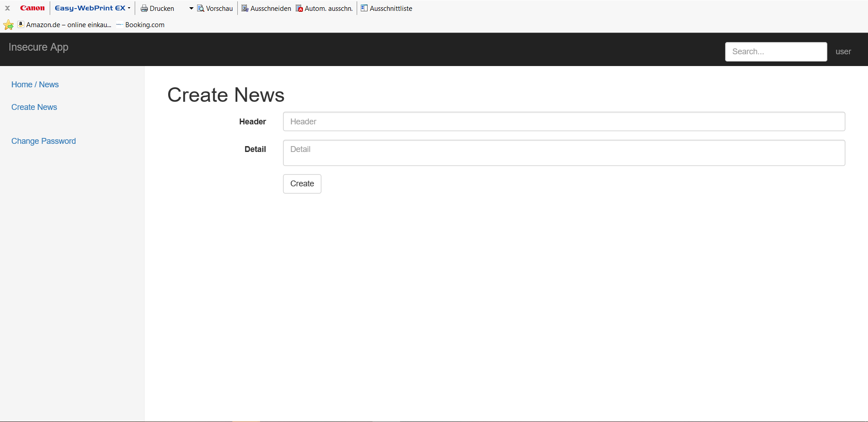
Task: Open the Change Password page
Action: (x=43, y=141)
